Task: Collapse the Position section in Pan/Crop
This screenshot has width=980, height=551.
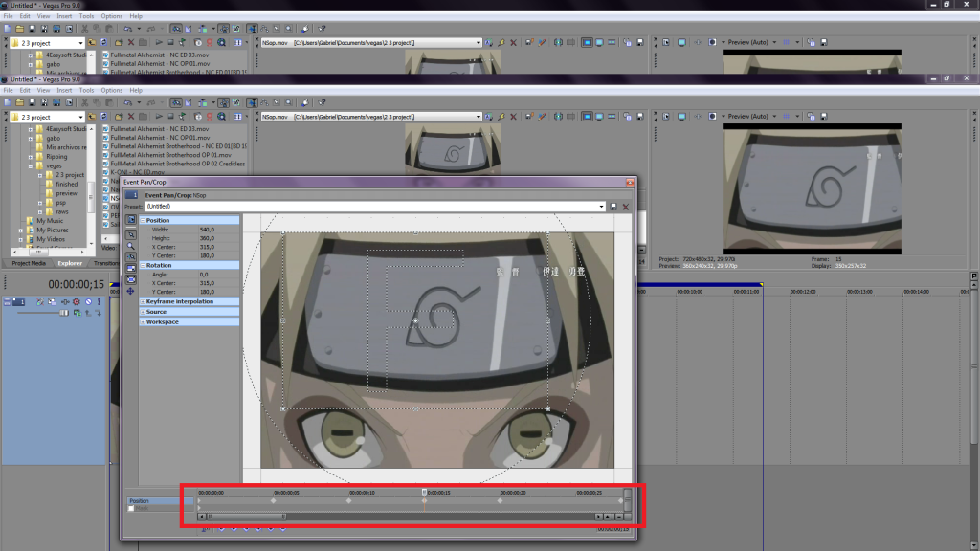Action: tap(143, 221)
